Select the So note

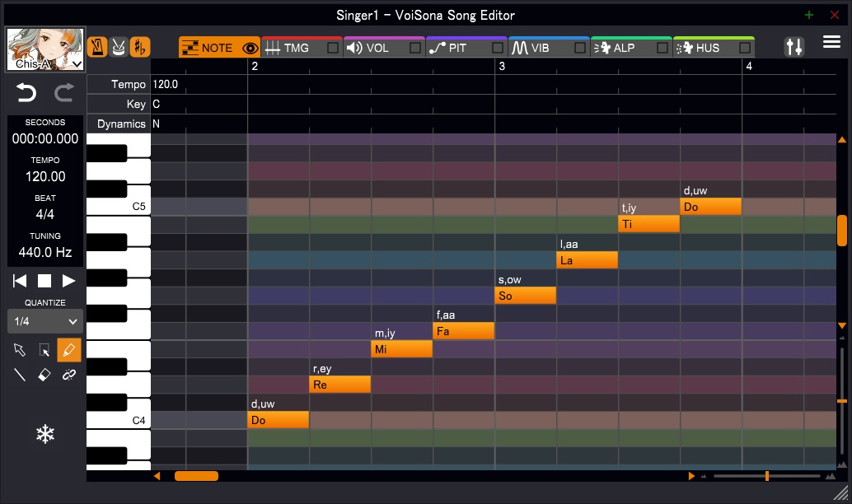point(526,296)
